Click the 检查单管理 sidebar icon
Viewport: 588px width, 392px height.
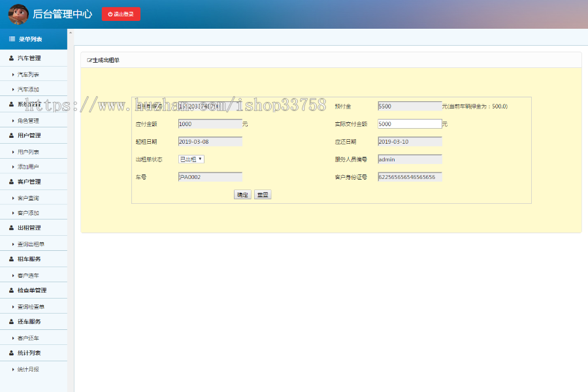click(10, 289)
